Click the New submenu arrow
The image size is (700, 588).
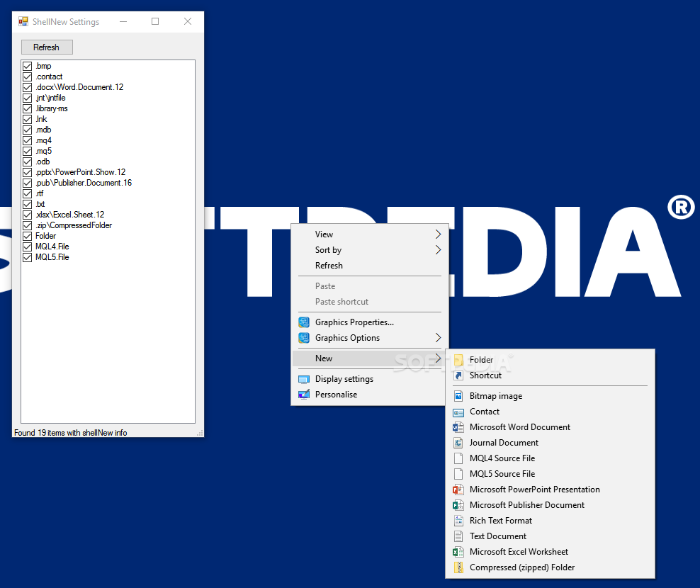pyautogui.click(x=438, y=358)
